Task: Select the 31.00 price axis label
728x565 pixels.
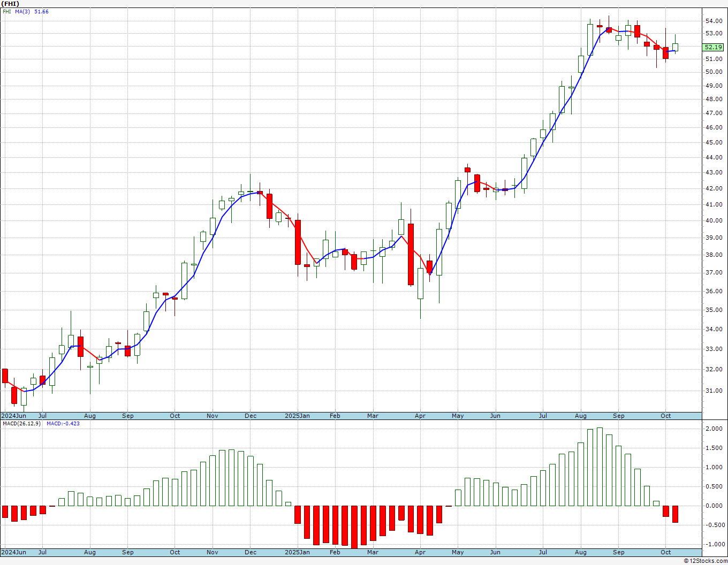Action: pos(714,391)
